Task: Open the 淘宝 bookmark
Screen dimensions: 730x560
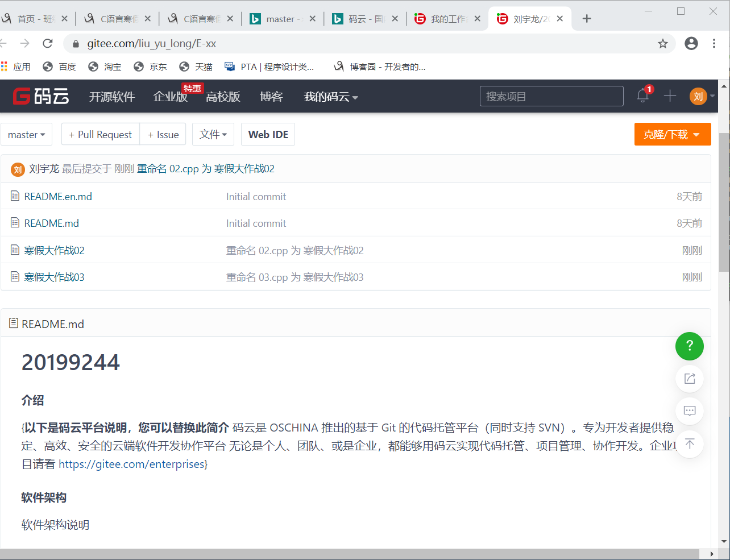Action: [x=105, y=67]
